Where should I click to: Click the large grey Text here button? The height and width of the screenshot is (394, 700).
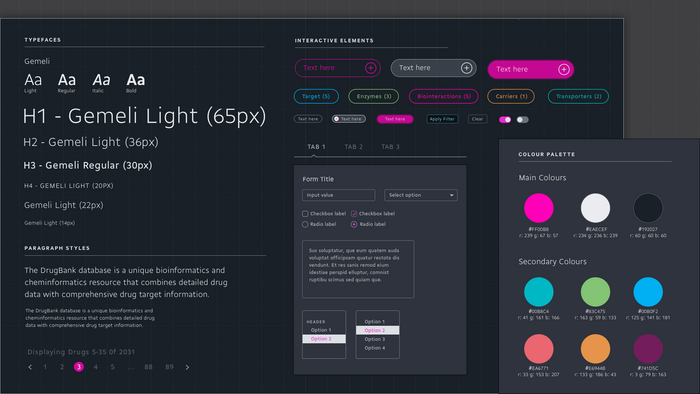click(433, 68)
